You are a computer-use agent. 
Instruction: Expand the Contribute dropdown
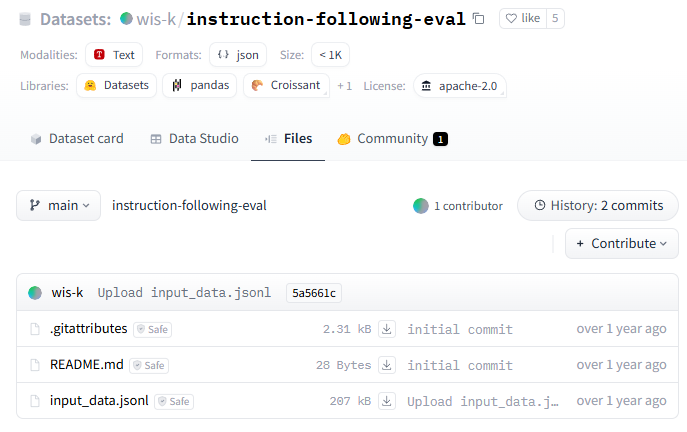(622, 244)
